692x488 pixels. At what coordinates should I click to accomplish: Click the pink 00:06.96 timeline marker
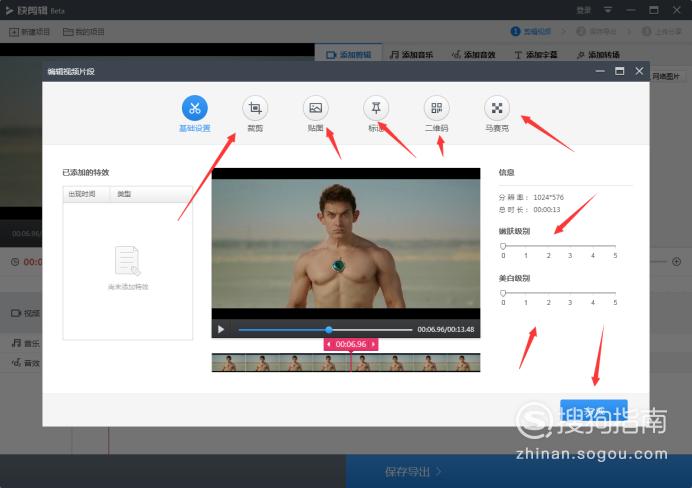pyautogui.click(x=351, y=344)
